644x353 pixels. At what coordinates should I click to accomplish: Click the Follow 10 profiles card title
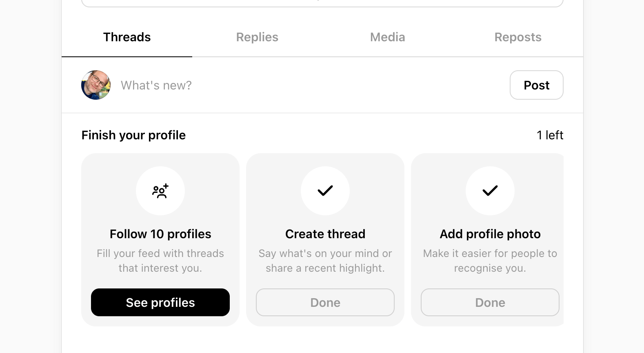160,234
